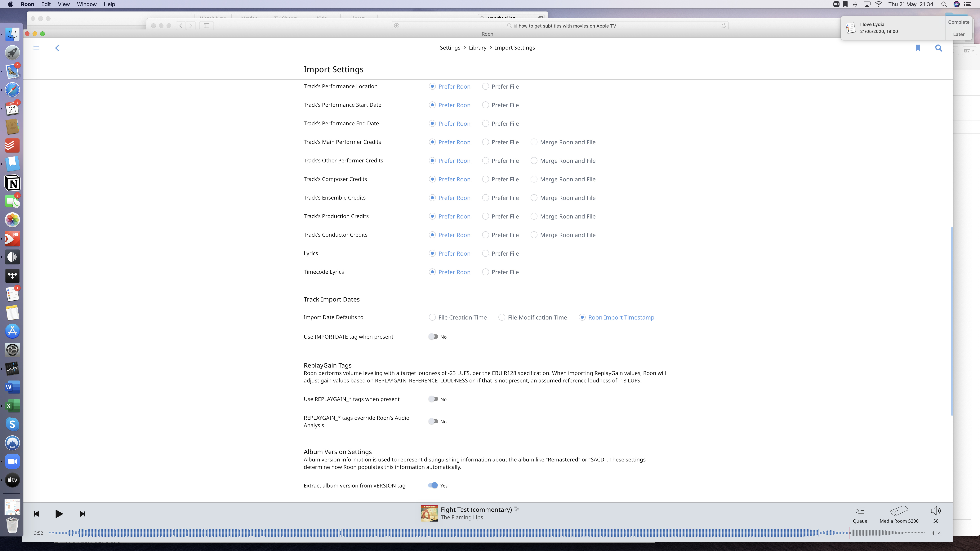980x551 pixels.
Task: Toggle Use IMPORTDATE tag when present
Action: (x=433, y=337)
